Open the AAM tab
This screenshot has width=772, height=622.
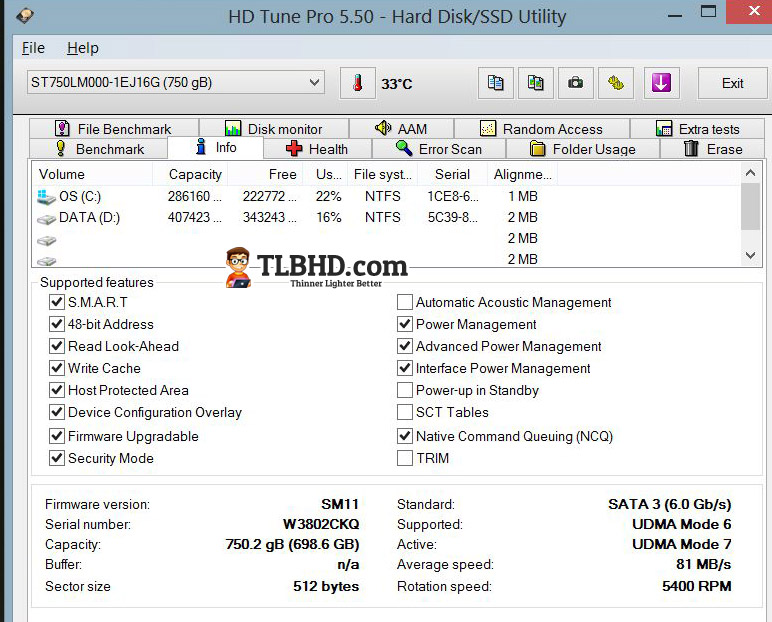401,129
